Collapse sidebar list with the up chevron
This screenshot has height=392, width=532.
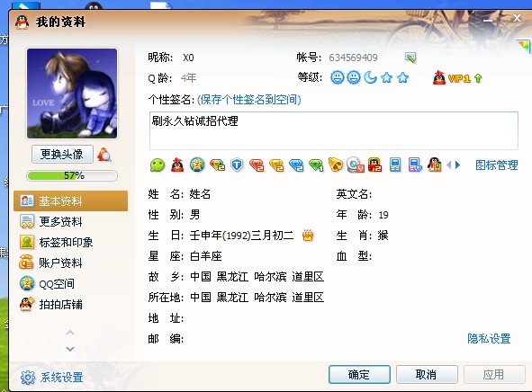(x=70, y=333)
